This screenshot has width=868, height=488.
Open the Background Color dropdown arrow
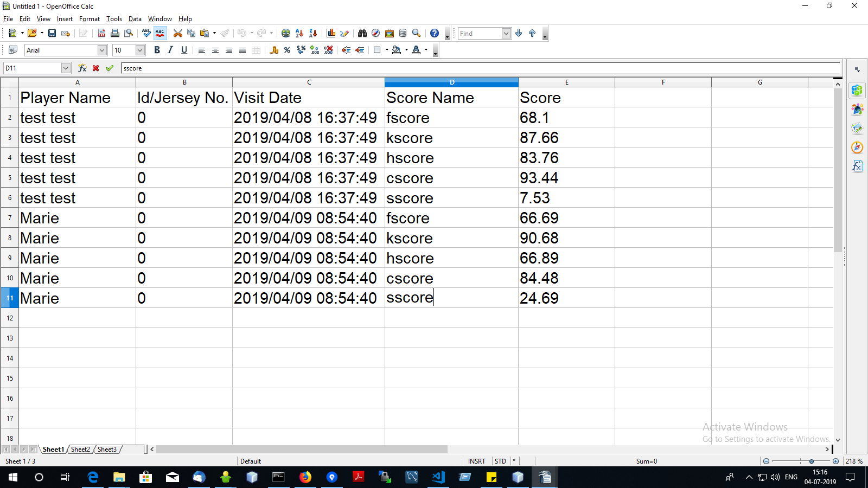pos(406,50)
